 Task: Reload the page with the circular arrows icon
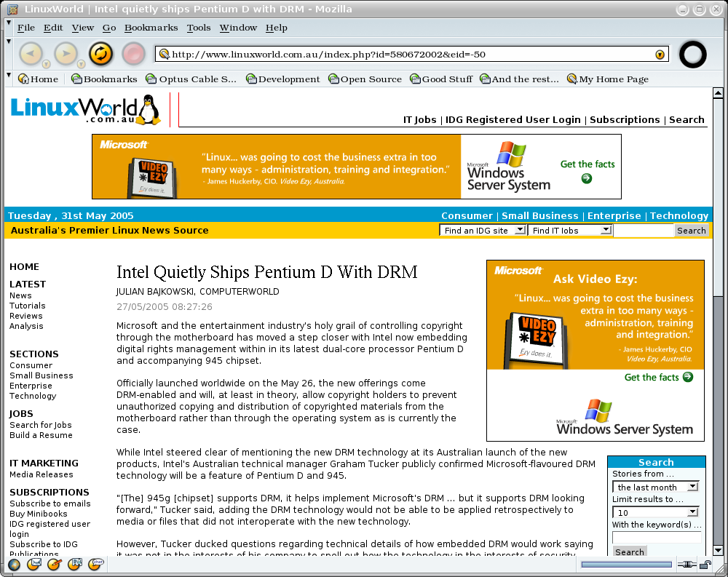point(100,54)
